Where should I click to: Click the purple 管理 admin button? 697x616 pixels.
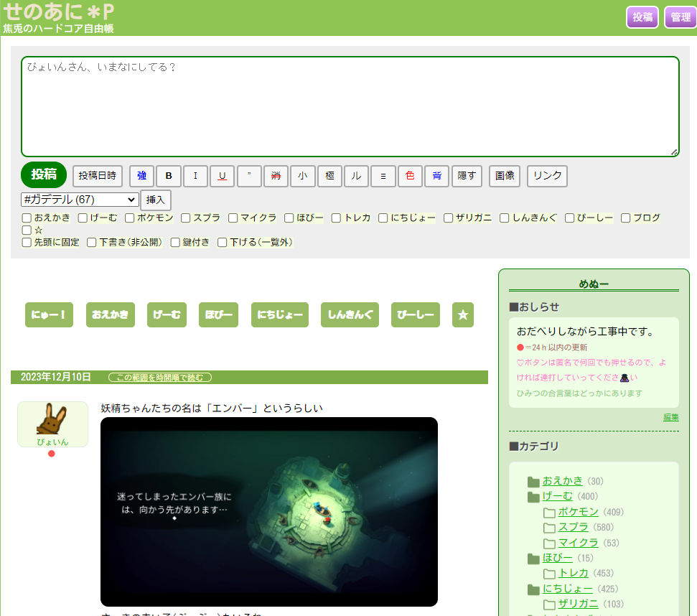tap(680, 17)
